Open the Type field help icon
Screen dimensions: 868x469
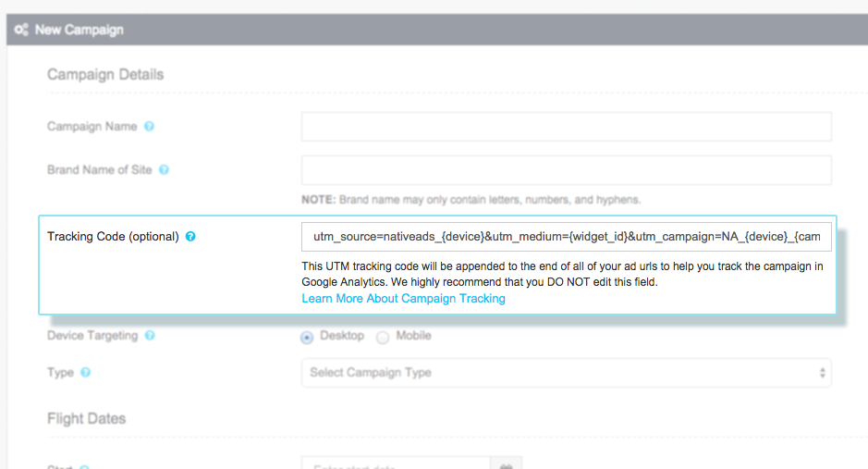85,372
